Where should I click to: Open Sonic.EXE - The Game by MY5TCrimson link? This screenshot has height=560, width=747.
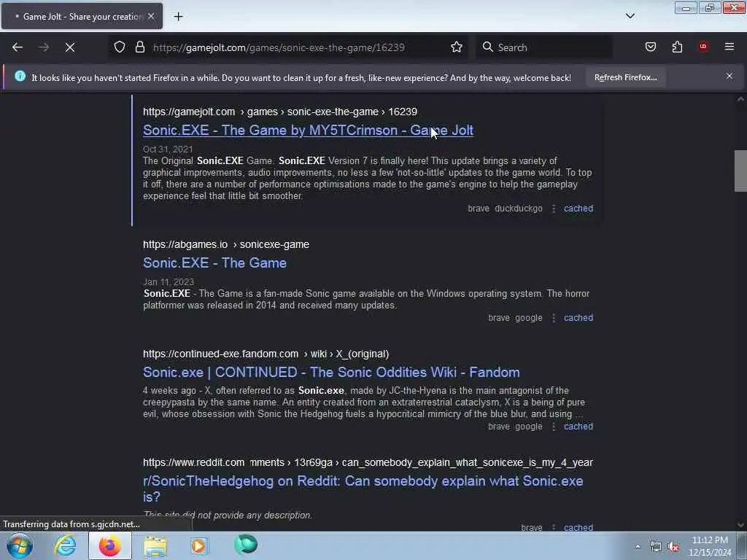click(308, 131)
